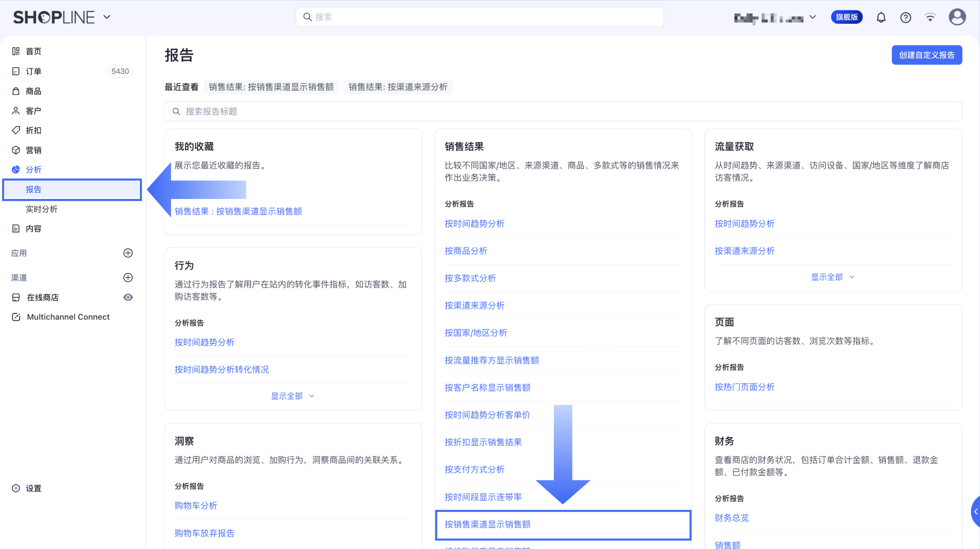980x549 pixels.
Task: Click the plus icon next to 渠道
Action: [128, 278]
